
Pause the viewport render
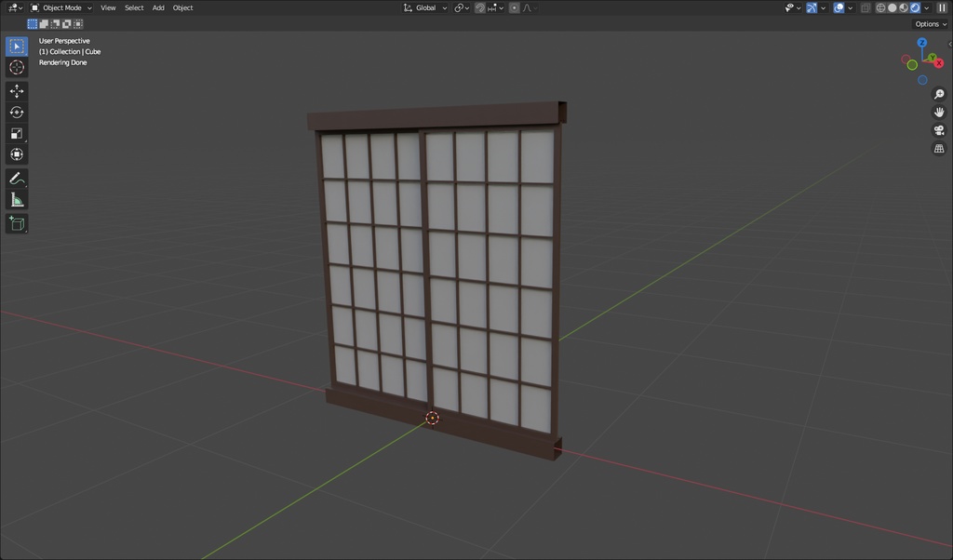click(942, 7)
